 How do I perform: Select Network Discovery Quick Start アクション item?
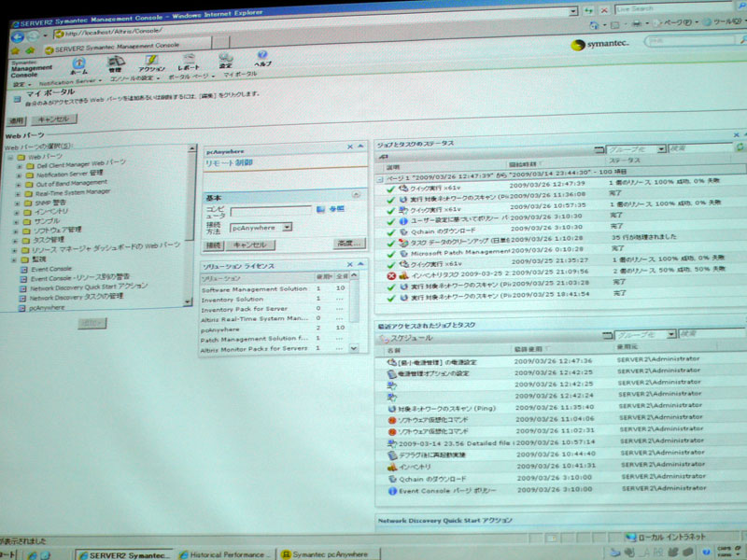tap(89, 287)
